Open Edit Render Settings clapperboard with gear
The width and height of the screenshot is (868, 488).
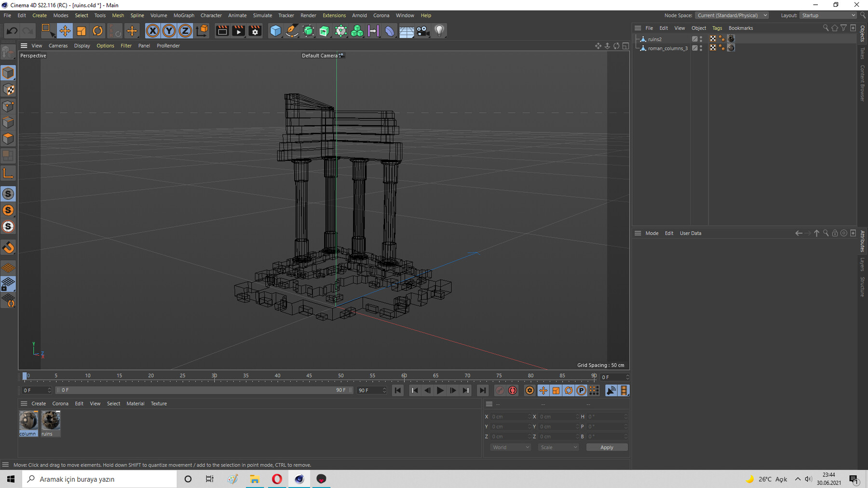click(255, 31)
